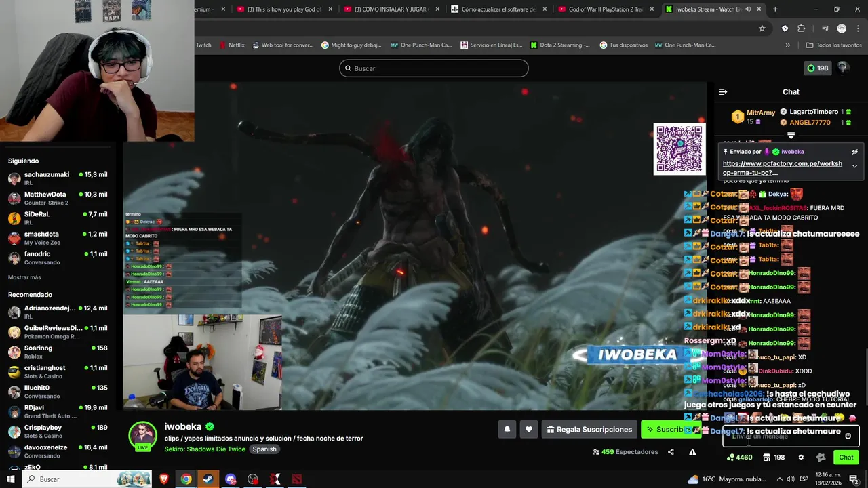Open the iwobeka channel name link

[183, 426]
